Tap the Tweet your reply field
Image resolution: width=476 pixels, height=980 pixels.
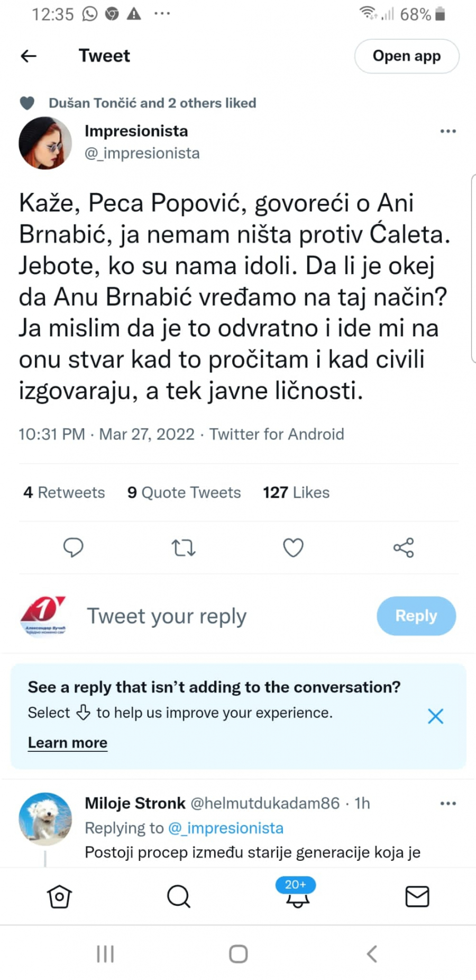coord(167,616)
